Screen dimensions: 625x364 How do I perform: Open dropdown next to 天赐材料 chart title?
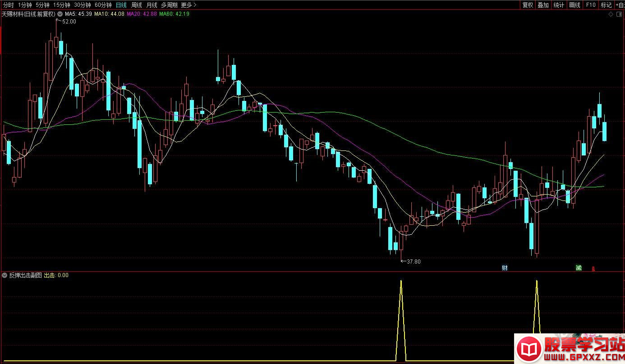click(x=60, y=14)
